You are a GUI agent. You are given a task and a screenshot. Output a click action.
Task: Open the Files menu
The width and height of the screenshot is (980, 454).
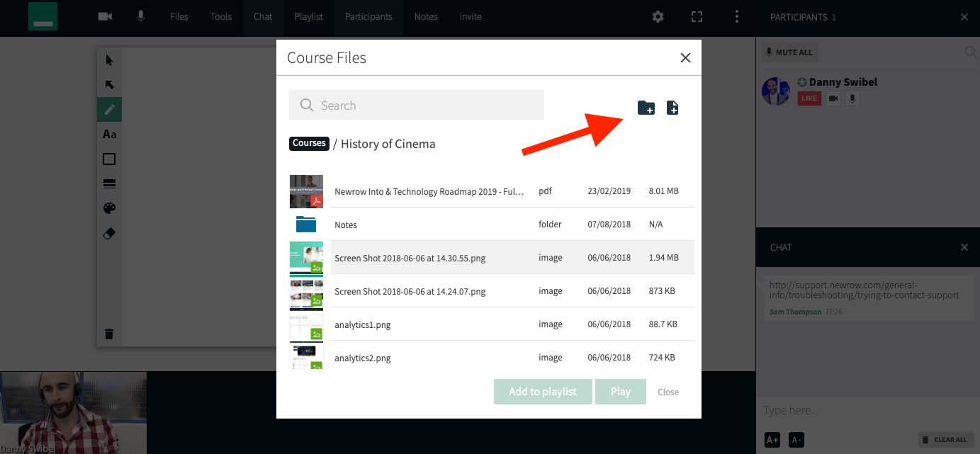pyautogui.click(x=179, y=17)
